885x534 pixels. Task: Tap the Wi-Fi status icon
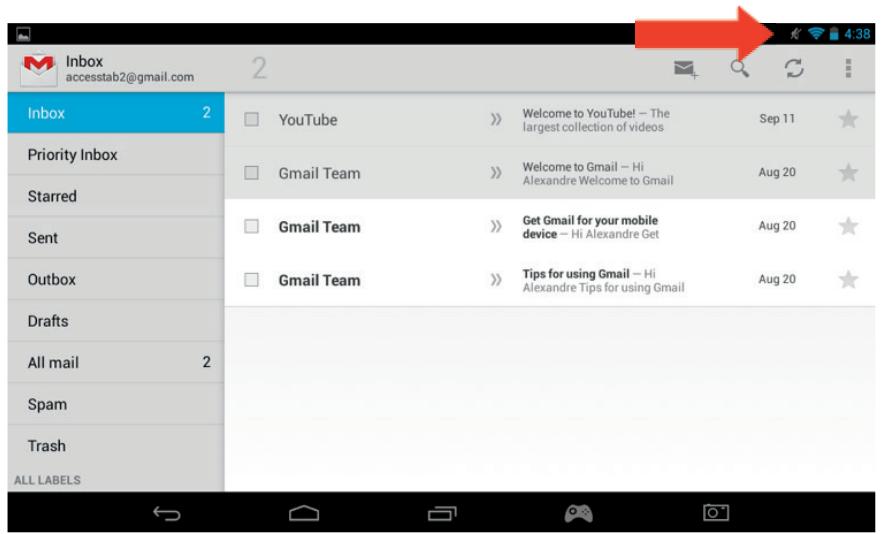816,33
